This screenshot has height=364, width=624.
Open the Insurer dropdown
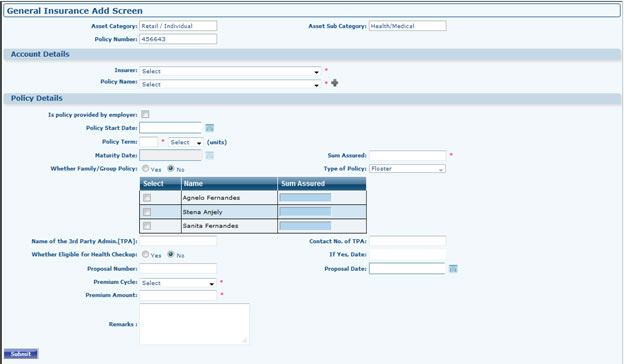click(230, 71)
